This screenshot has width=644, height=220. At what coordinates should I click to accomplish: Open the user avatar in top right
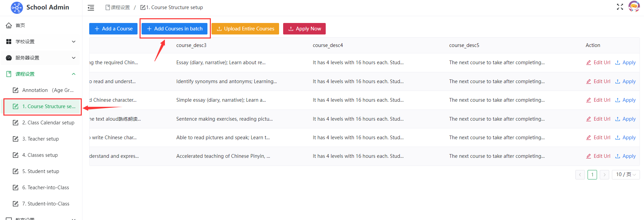634,7
